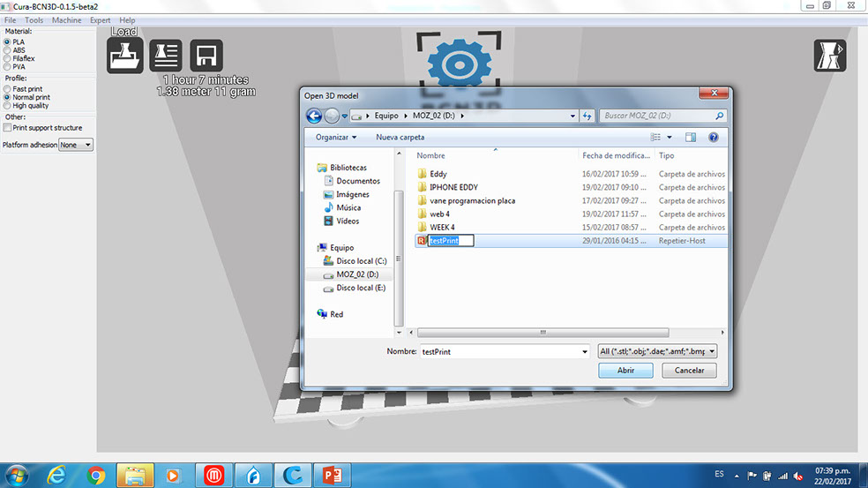Open the Help menu
The width and height of the screenshot is (868, 488).
[127, 20]
